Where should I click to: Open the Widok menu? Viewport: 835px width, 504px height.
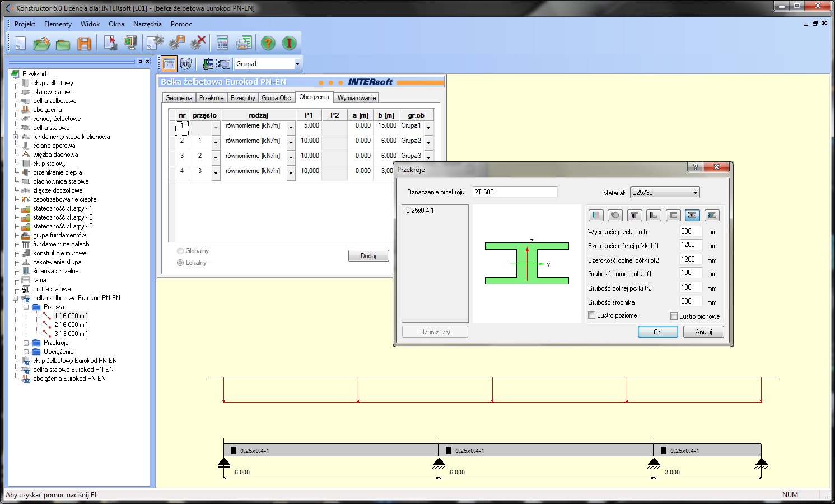click(x=90, y=24)
